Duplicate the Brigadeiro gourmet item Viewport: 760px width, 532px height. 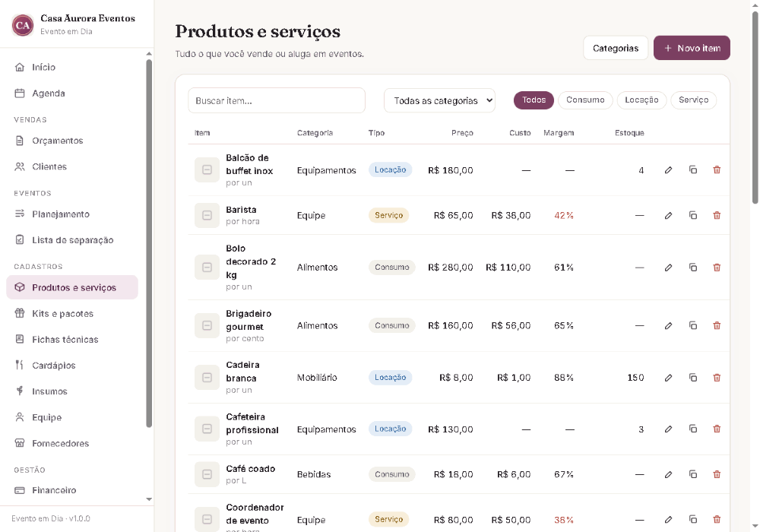(x=692, y=325)
